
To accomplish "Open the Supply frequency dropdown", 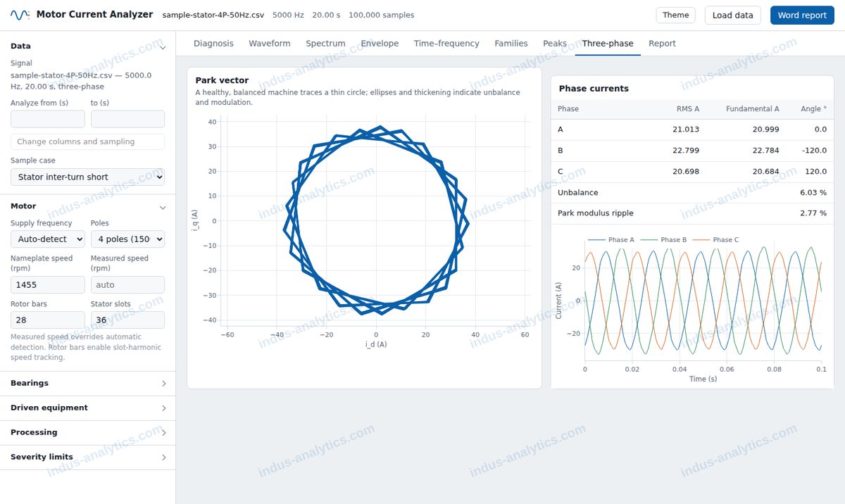I will pos(47,239).
